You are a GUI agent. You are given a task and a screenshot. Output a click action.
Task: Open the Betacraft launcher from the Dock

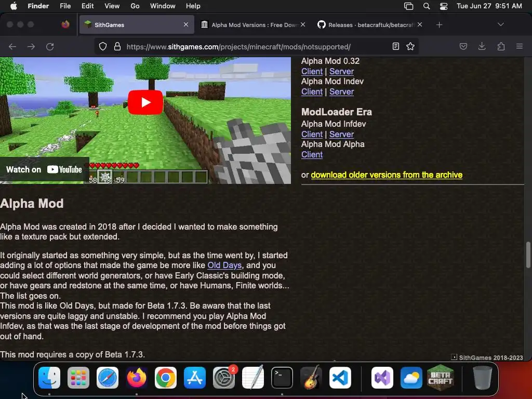pyautogui.click(x=441, y=378)
